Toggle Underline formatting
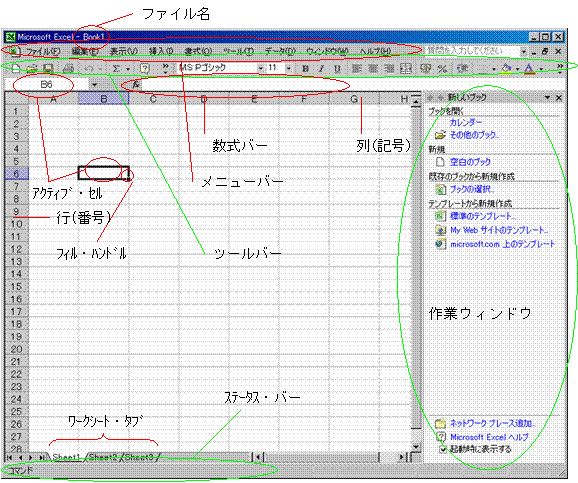The height and width of the screenshot is (483, 578). (x=337, y=69)
